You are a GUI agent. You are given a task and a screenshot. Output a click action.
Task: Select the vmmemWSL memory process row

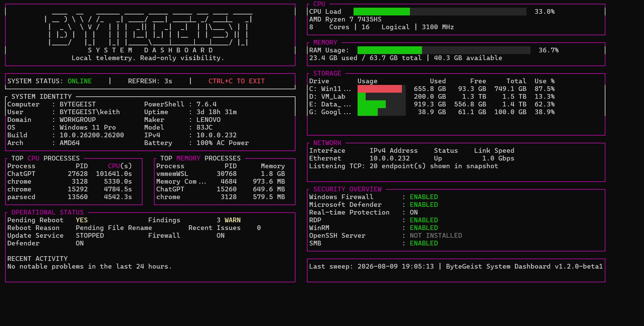(x=221, y=174)
